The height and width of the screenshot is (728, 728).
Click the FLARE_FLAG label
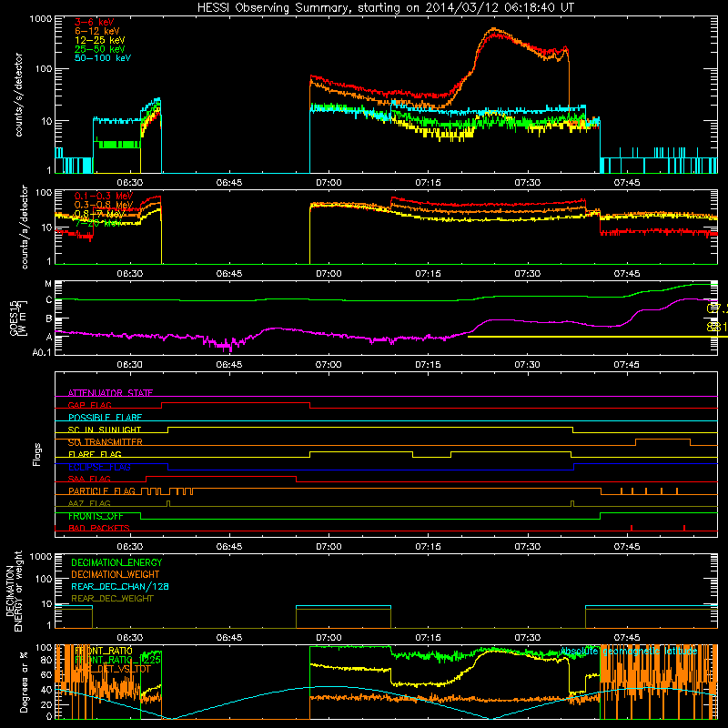(x=95, y=454)
